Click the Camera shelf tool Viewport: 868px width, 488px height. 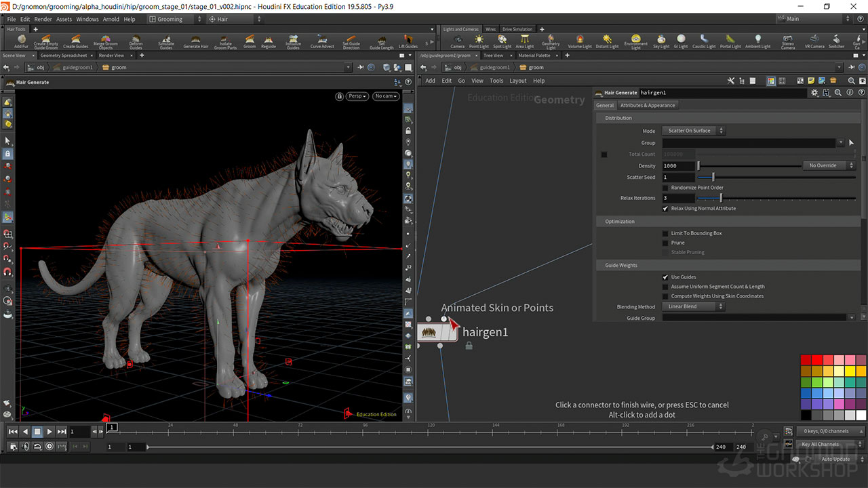tap(458, 41)
